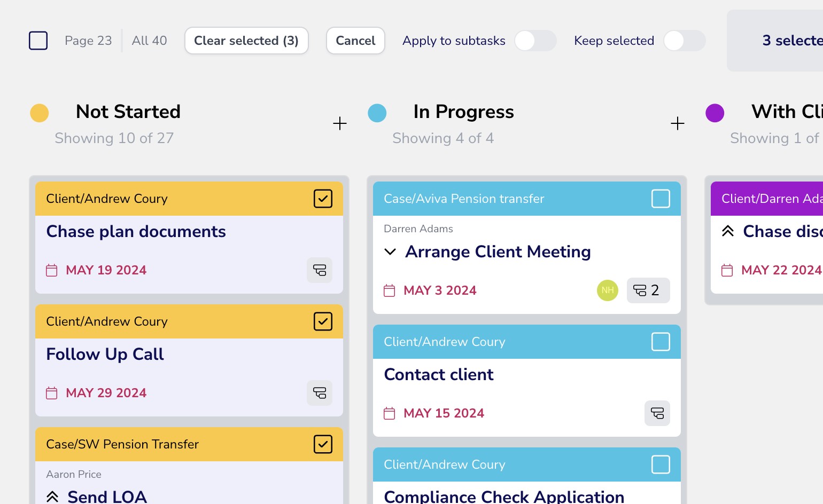Collapse the Arrange Client Meeting chevron

click(390, 252)
